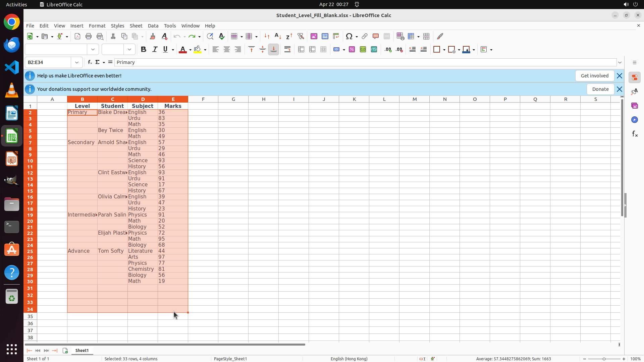This screenshot has width=644, height=362.
Task: Expand the formula bar input line
Action: coord(620,62)
